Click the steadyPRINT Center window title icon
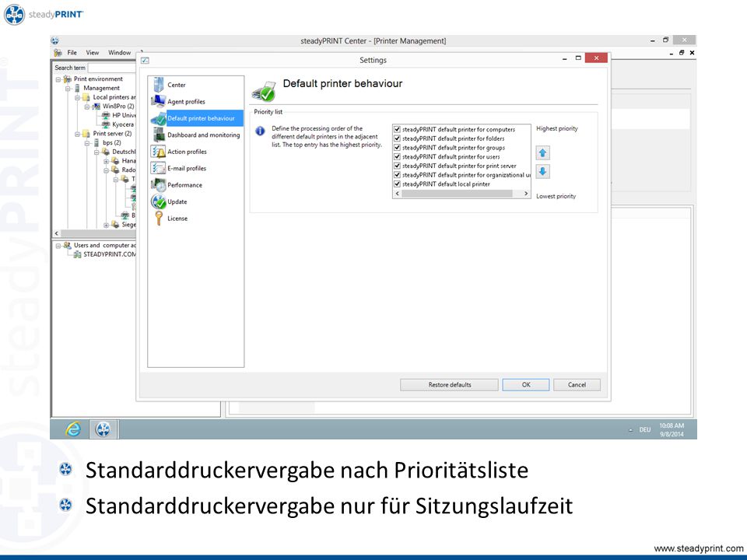747x560 pixels. [x=55, y=41]
